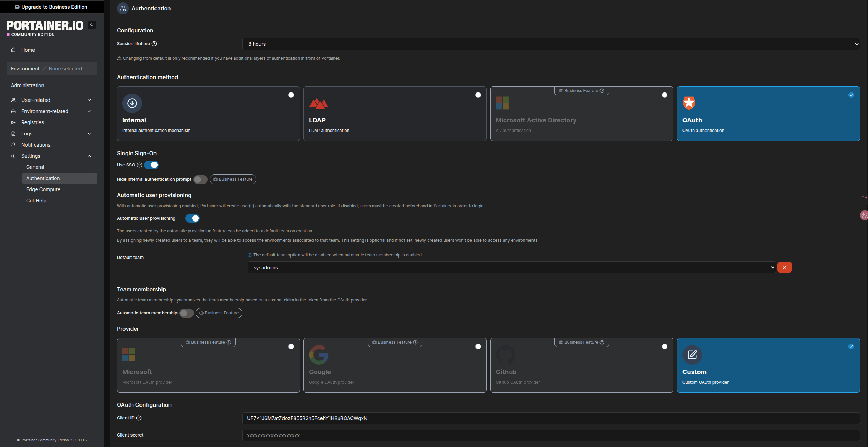This screenshot has width=868, height=447.
Task: Select the LDAP authentication radio button
Action: 478,95
